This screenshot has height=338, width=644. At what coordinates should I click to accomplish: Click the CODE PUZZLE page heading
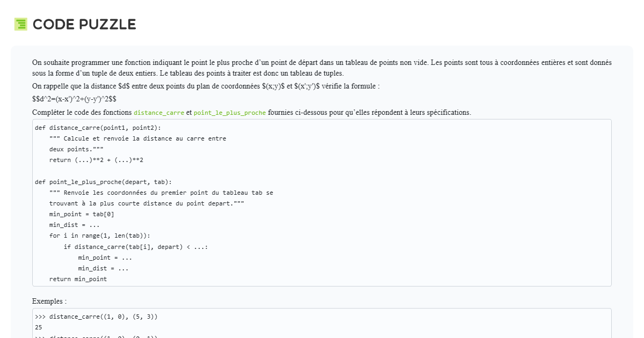(84, 24)
